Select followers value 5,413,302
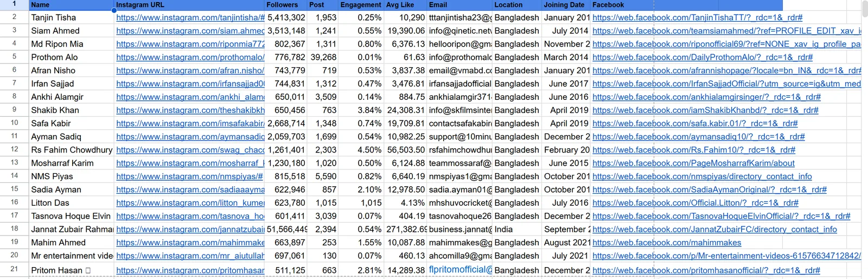 coord(286,17)
